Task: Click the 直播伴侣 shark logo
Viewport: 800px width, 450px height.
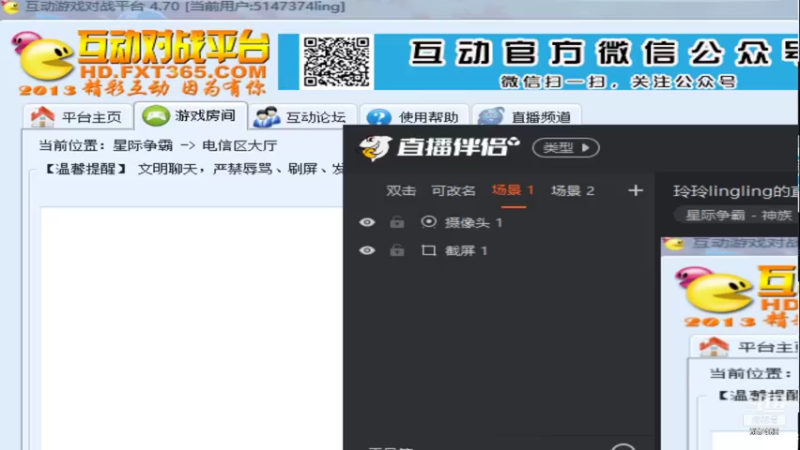Action: (x=376, y=148)
